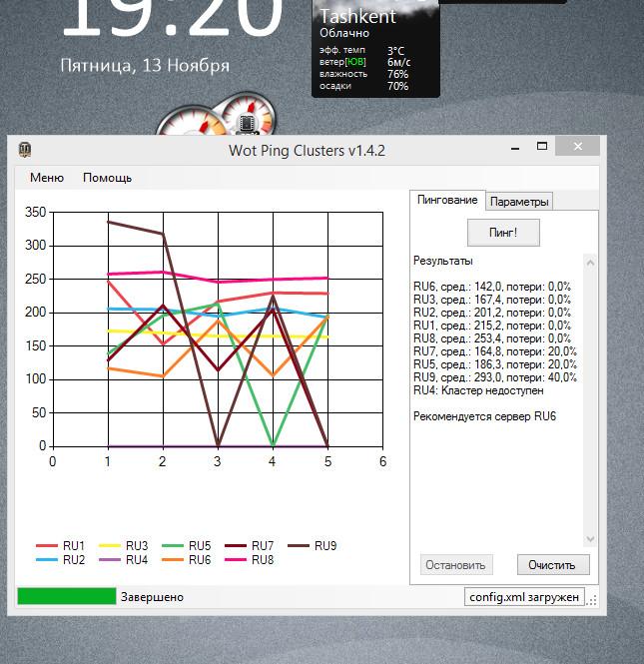Click RU3 yellow legend swatch
The width and height of the screenshot is (644, 664).
pyautogui.click(x=110, y=546)
